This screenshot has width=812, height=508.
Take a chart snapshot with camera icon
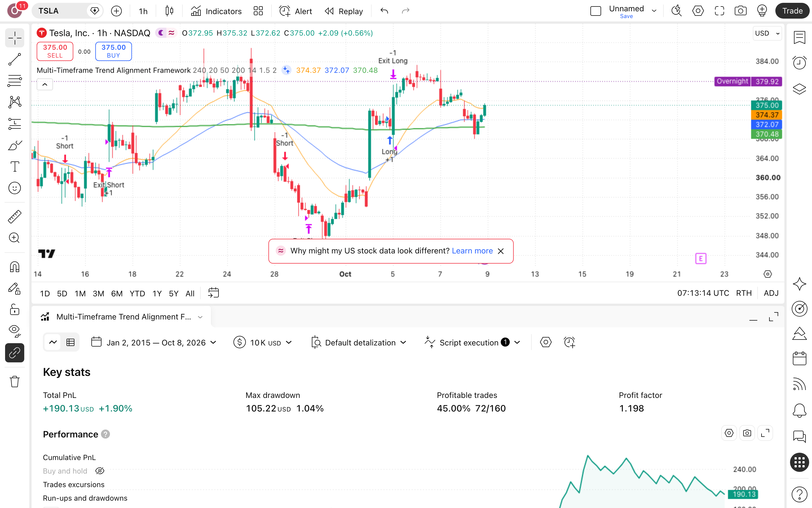pyautogui.click(x=740, y=11)
